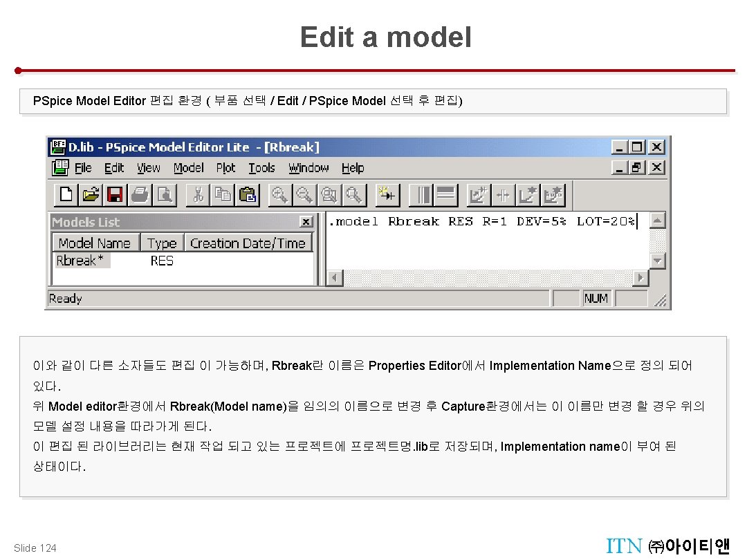Click the vertical split panes icon
This screenshot has height=560, width=747.
[x=422, y=195]
